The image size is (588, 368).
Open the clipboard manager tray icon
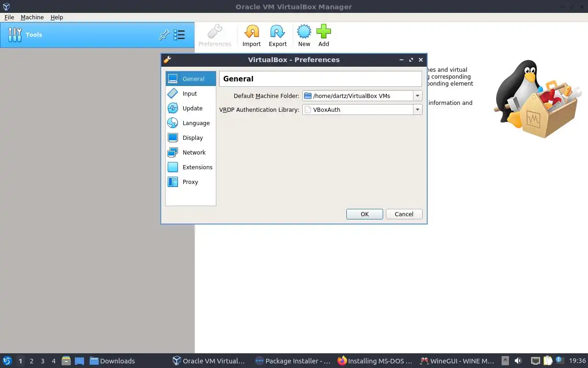(x=548, y=361)
